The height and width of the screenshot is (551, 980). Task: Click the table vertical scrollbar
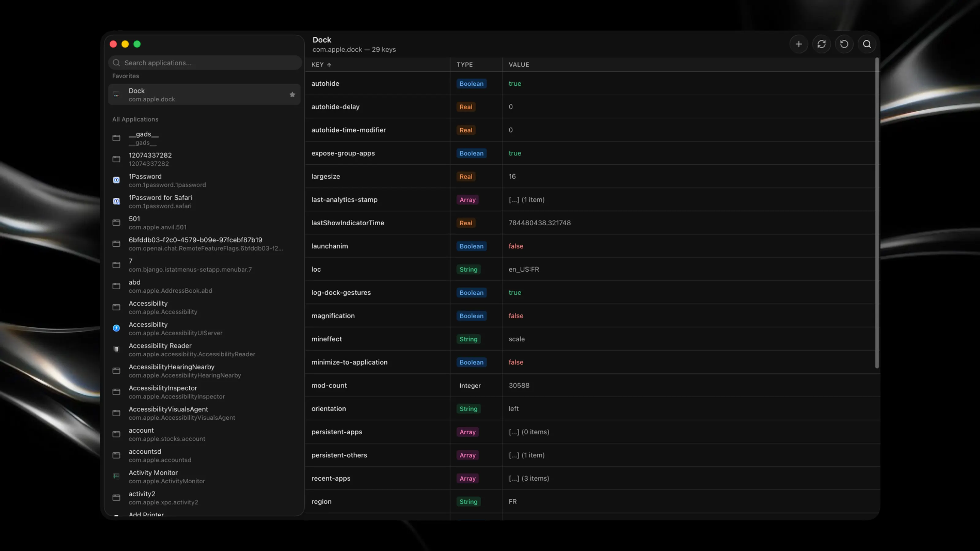point(877,213)
